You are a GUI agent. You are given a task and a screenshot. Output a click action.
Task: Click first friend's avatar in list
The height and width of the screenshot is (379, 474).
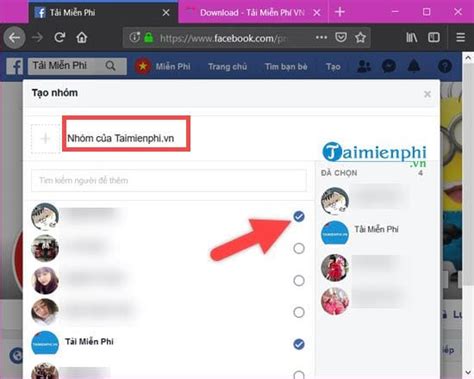[45, 216]
